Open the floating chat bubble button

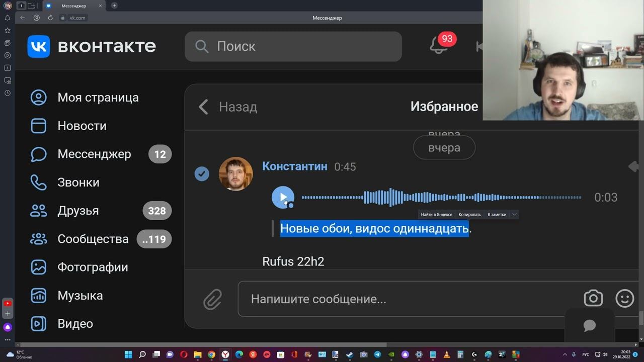point(590,325)
